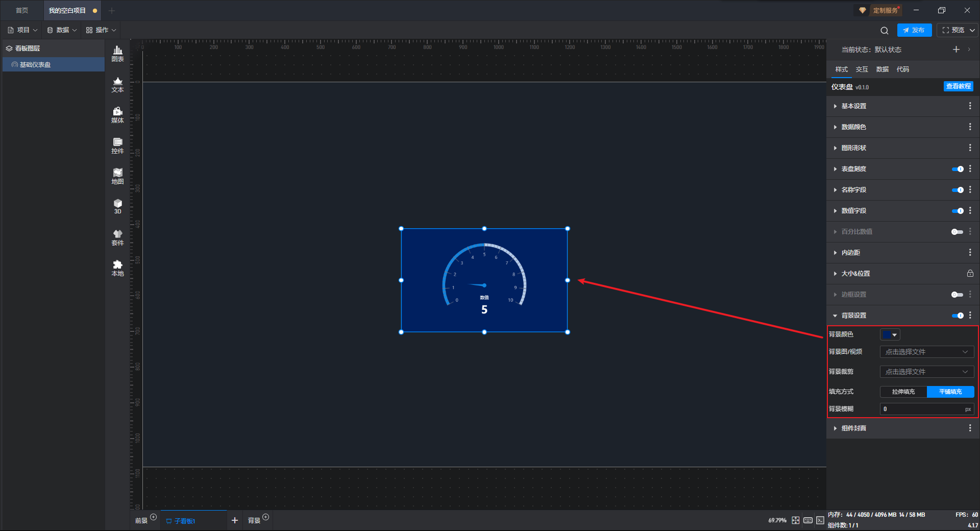Open more options for 图形形状
Screen dimensions: 980x531
[x=970, y=148]
